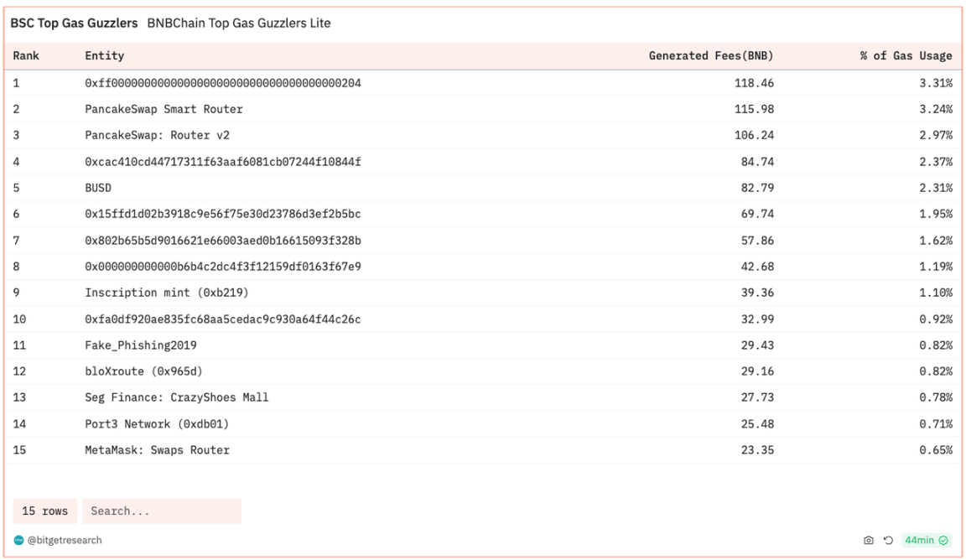This screenshot has height=560, width=966.
Task: Click the Search rows input field
Action: 161,511
